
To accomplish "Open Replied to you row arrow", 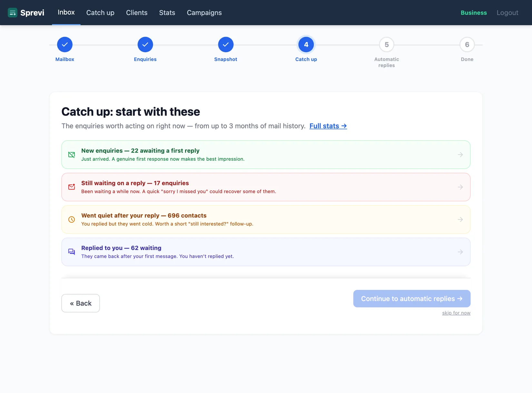I will [460, 252].
